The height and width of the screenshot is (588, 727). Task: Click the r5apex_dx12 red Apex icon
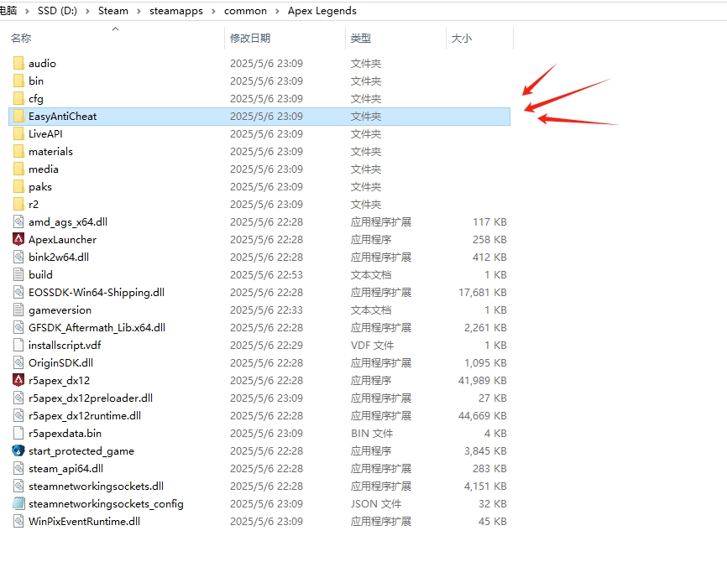[18, 381]
